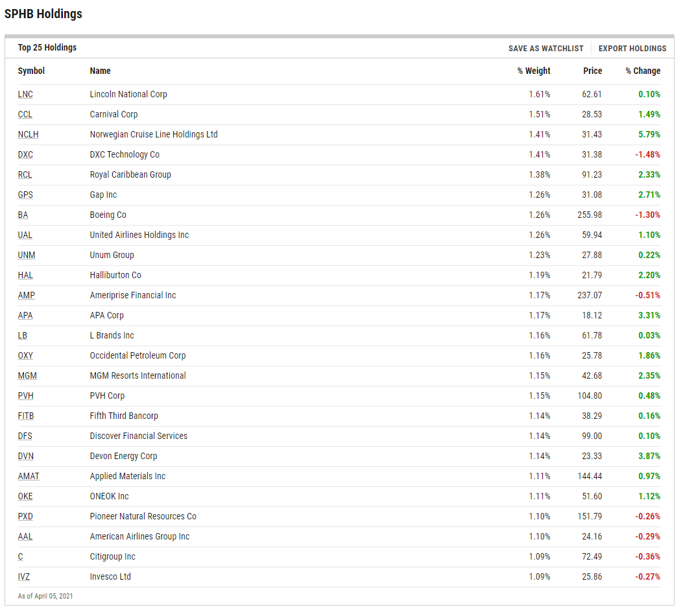
Task: Select the Boeing Co name
Action: click(108, 215)
